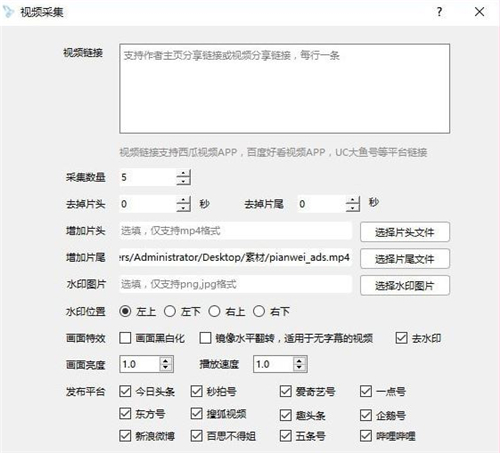Screen dimensions: 500x453
Task: Click the 选择片头文件 button
Action: (x=405, y=232)
